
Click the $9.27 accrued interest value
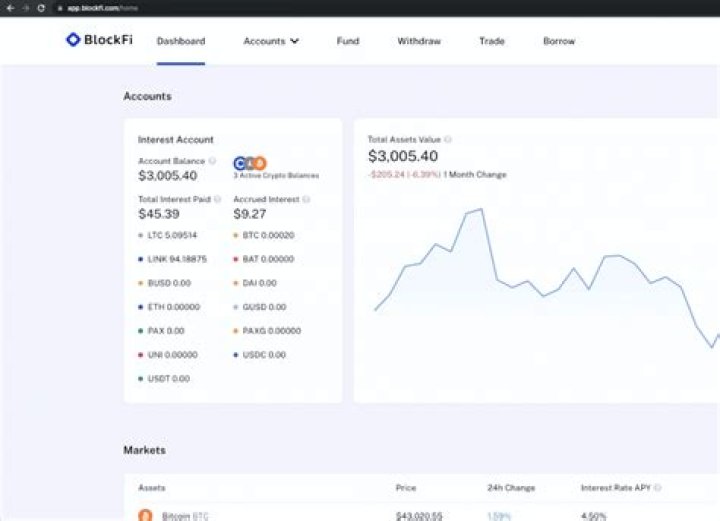pyautogui.click(x=250, y=213)
